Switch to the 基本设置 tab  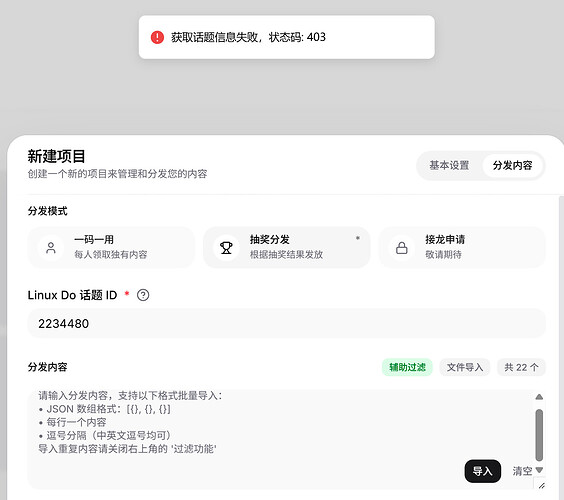tap(449, 165)
